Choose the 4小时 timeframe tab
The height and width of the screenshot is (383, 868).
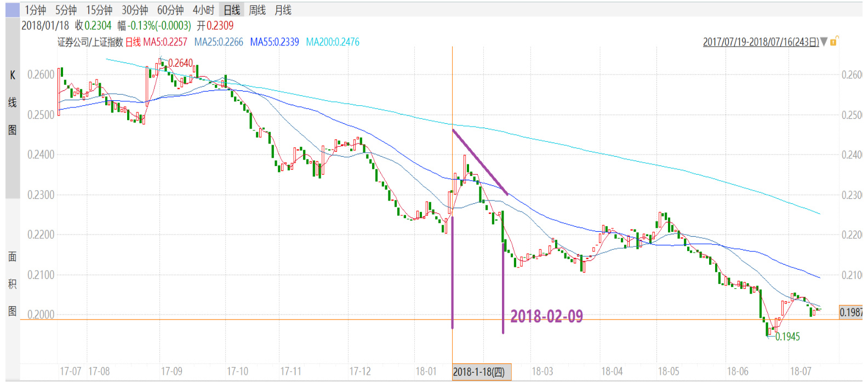point(203,10)
